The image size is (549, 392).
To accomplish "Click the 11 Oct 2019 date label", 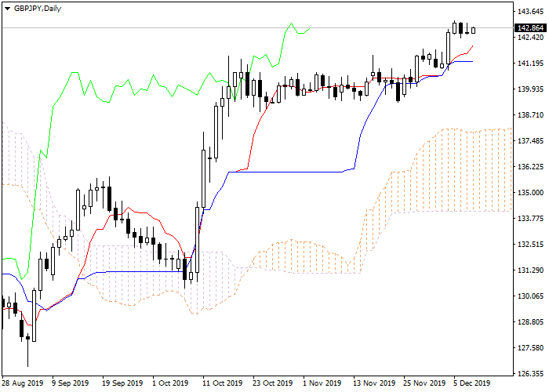I will (x=223, y=383).
